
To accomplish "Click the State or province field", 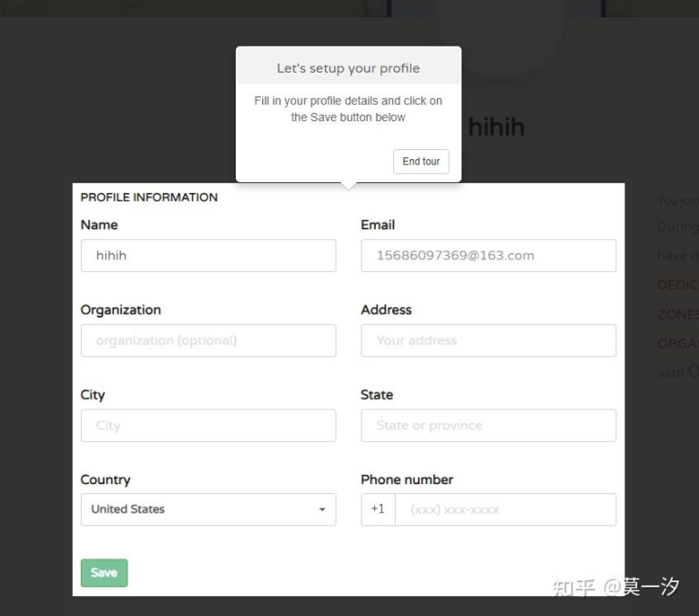I will [x=488, y=425].
